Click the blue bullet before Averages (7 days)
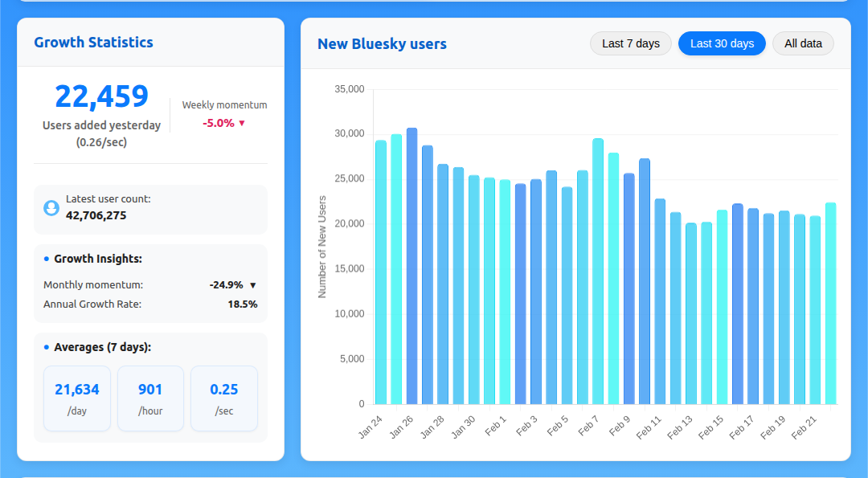Screen dimensions: 868x478 click(47, 347)
